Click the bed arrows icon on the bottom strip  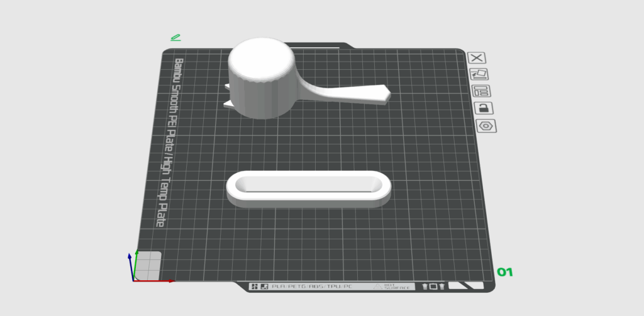[x=433, y=286]
